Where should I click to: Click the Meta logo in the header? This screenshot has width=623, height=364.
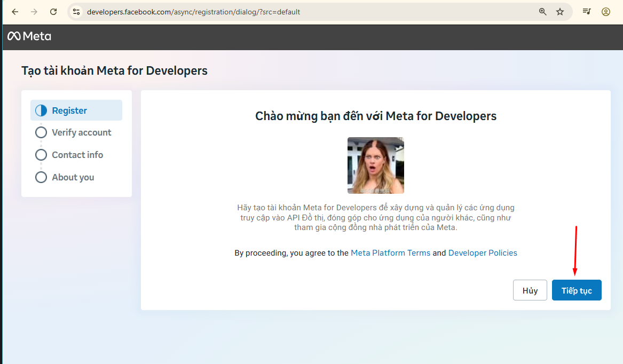(x=29, y=36)
